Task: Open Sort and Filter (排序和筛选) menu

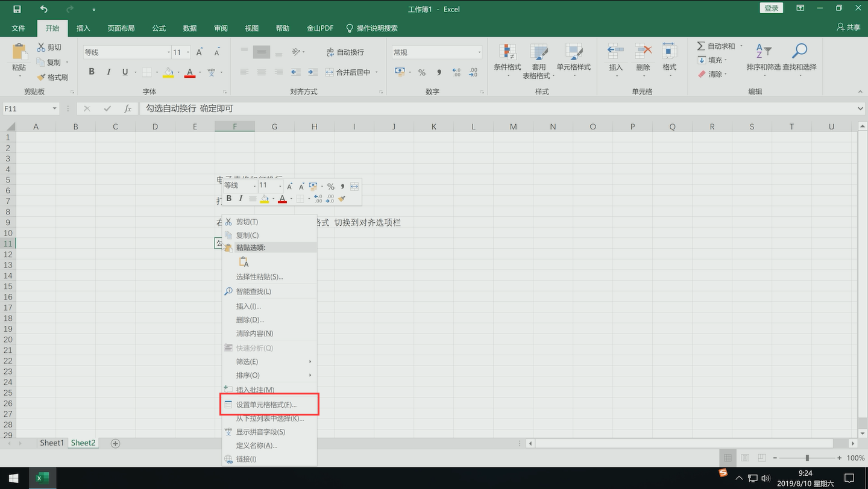Action: pyautogui.click(x=763, y=59)
